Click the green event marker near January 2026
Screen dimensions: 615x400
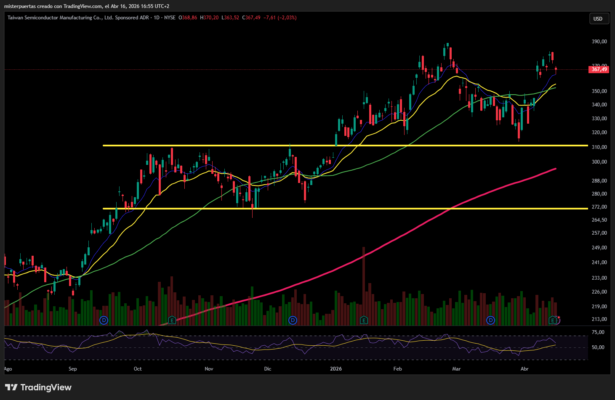364,320
